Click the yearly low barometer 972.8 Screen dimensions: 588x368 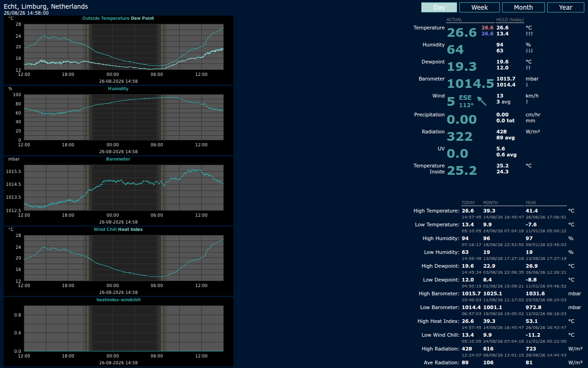(533, 307)
